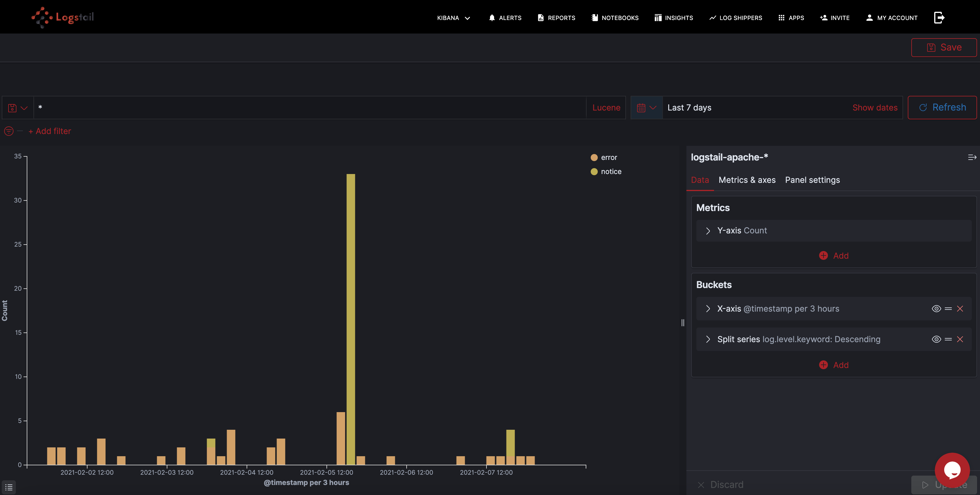The image size is (980, 495).
Task: Toggle the error series in legend
Action: pos(609,158)
